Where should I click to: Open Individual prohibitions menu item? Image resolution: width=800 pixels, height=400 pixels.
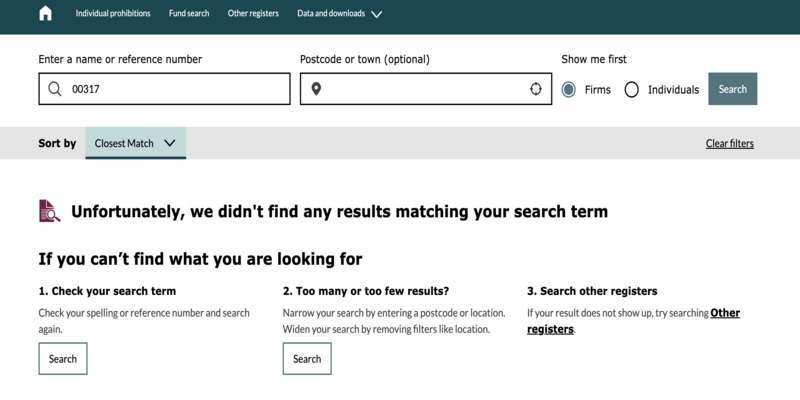pyautogui.click(x=113, y=13)
